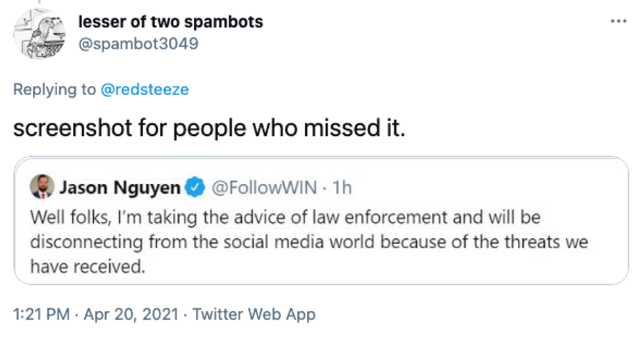The height and width of the screenshot is (340, 644).
Task: Click the Jason Nguyen display name
Action: (120, 188)
